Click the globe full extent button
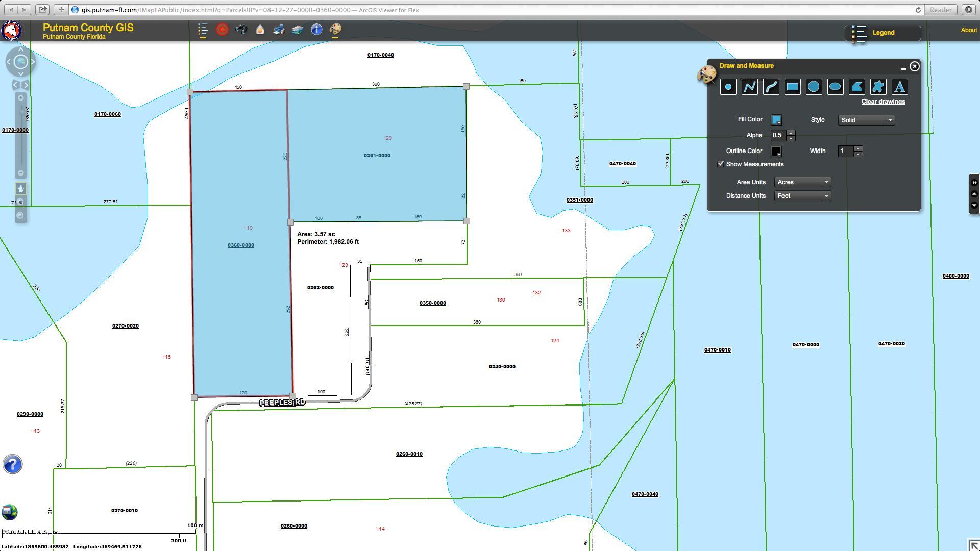The height and width of the screenshot is (551, 980). point(21,62)
